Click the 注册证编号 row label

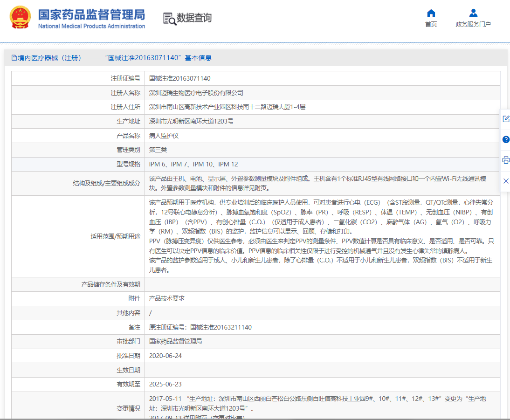click(125, 78)
